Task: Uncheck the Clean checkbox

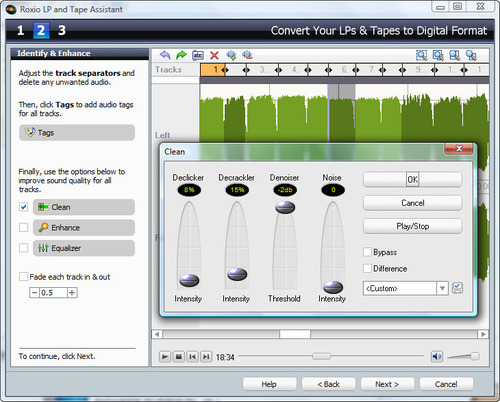Action: pyautogui.click(x=23, y=207)
